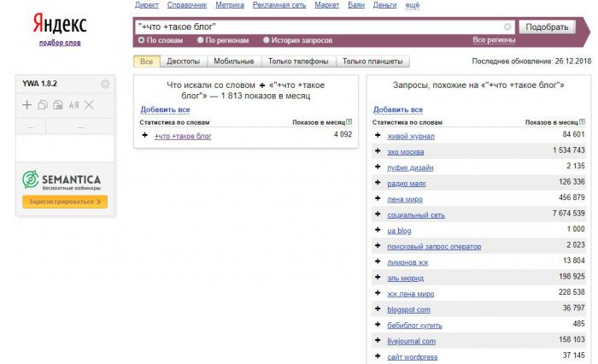Viewport: 598px width, 364px height.
Task: Add '+что +такое блог' via plus icon
Action: (x=145, y=135)
